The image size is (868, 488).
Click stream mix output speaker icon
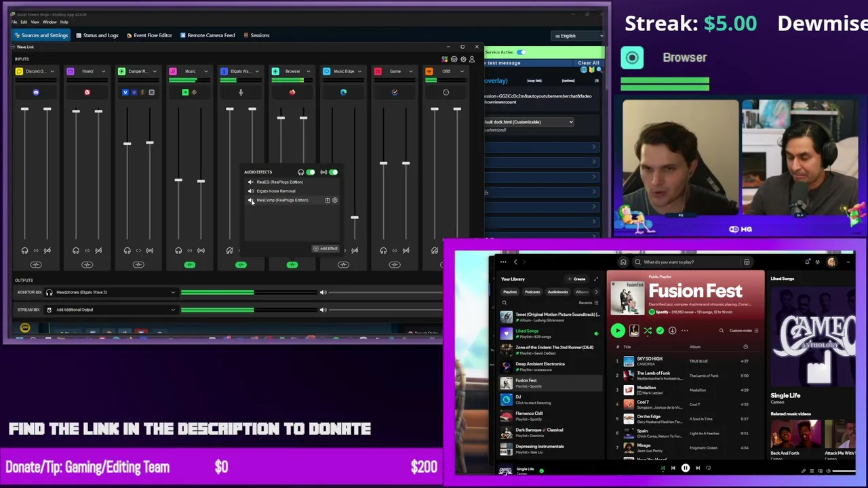click(323, 310)
